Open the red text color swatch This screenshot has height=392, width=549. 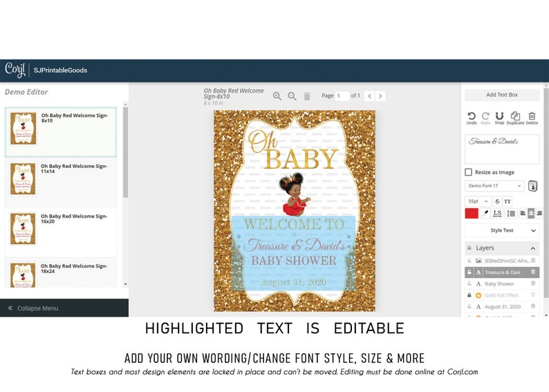pos(472,213)
